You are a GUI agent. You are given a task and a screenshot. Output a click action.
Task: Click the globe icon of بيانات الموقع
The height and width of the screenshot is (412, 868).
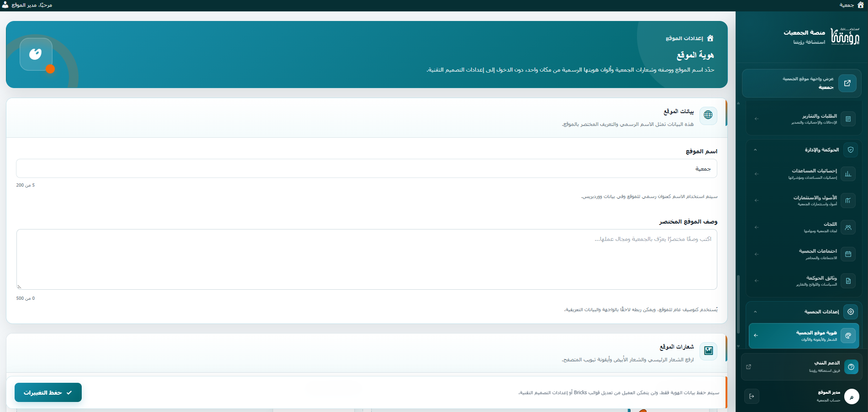coord(708,115)
